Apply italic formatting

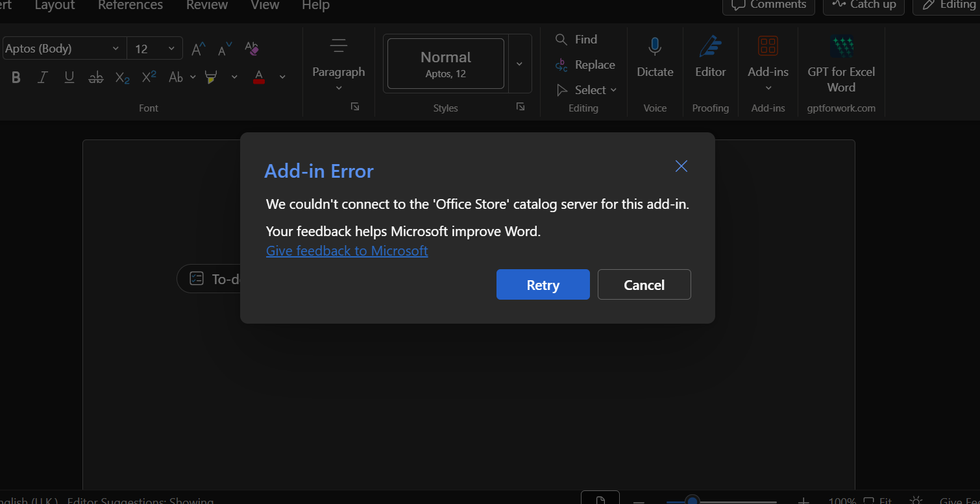click(x=42, y=77)
